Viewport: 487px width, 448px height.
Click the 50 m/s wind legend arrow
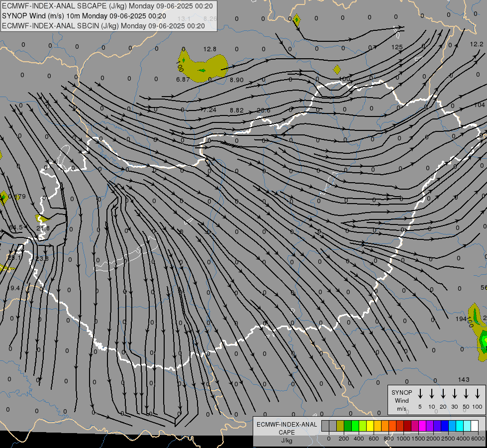(x=466, y=393)
